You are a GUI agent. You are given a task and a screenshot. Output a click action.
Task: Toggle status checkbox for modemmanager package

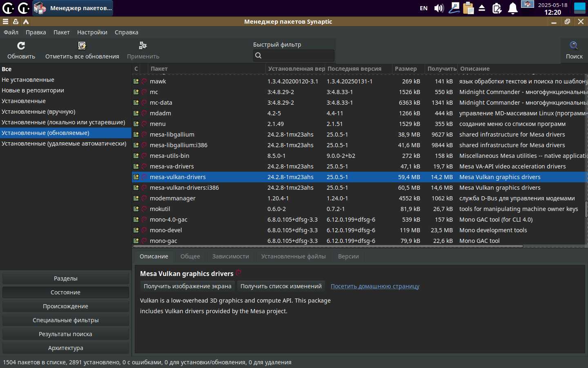pos(136,198)
